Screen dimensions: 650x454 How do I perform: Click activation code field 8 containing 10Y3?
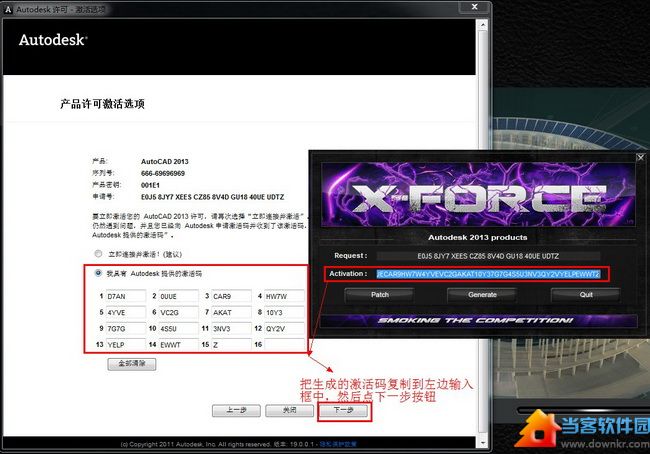[284, 312]
